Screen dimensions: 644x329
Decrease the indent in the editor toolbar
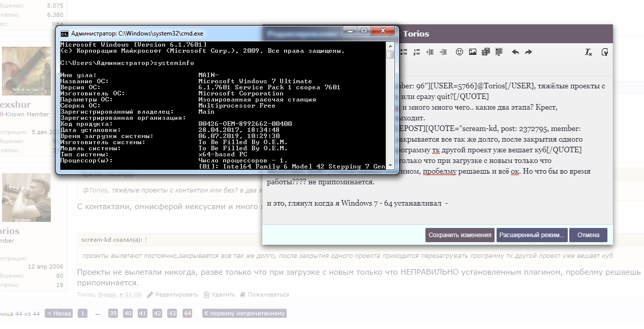pyautogui.click(x=430, y=52)
